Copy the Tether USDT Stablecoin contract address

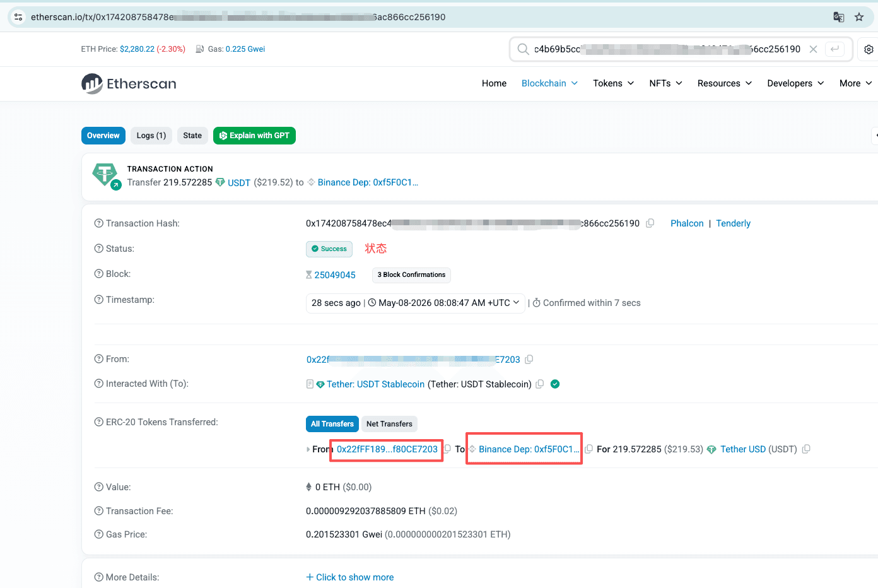coord(540,384)
